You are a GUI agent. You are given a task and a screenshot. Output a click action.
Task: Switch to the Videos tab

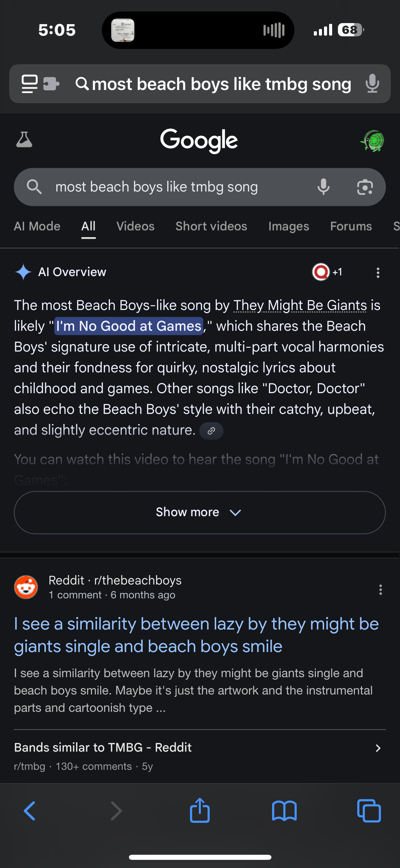135,226
